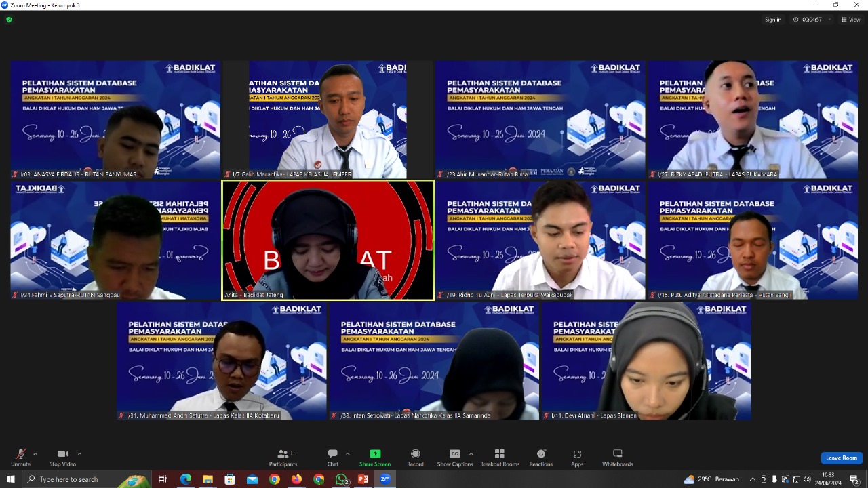Select Anita - Badiklat Jateng video tile
This screenshot has height=488, width=868.
click(x=328, y=240)
